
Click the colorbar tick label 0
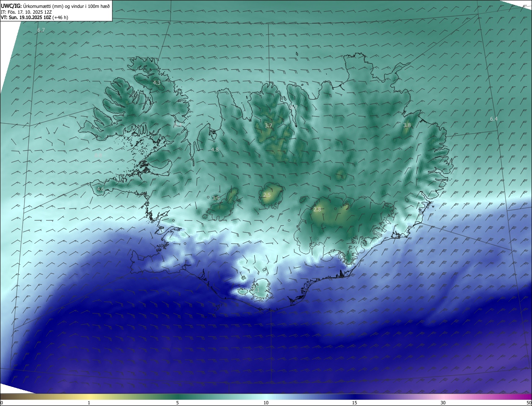2,403
